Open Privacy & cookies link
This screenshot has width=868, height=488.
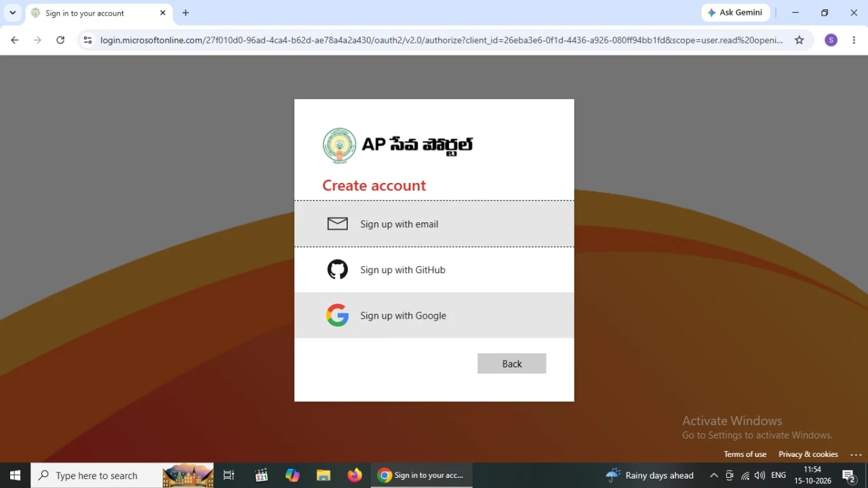point(808,454)
